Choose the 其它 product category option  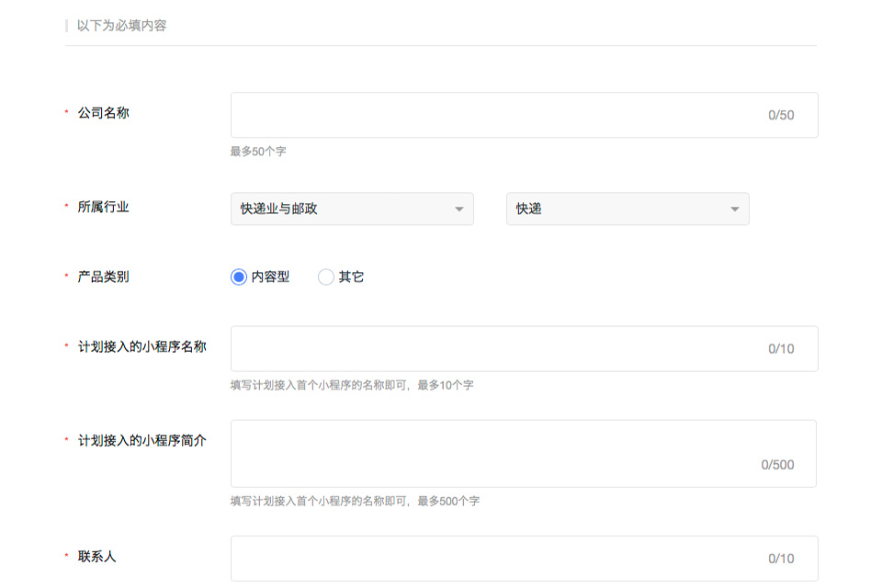coord(326,276)
